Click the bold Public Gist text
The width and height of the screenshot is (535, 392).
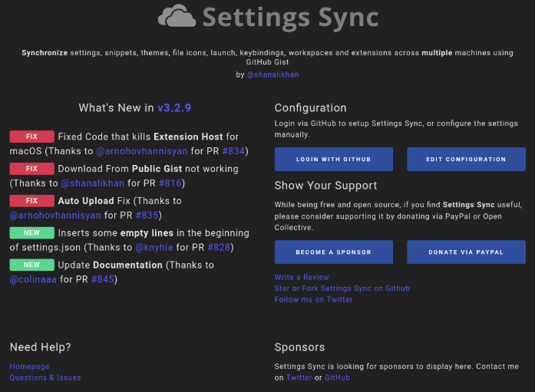(157, 169)
